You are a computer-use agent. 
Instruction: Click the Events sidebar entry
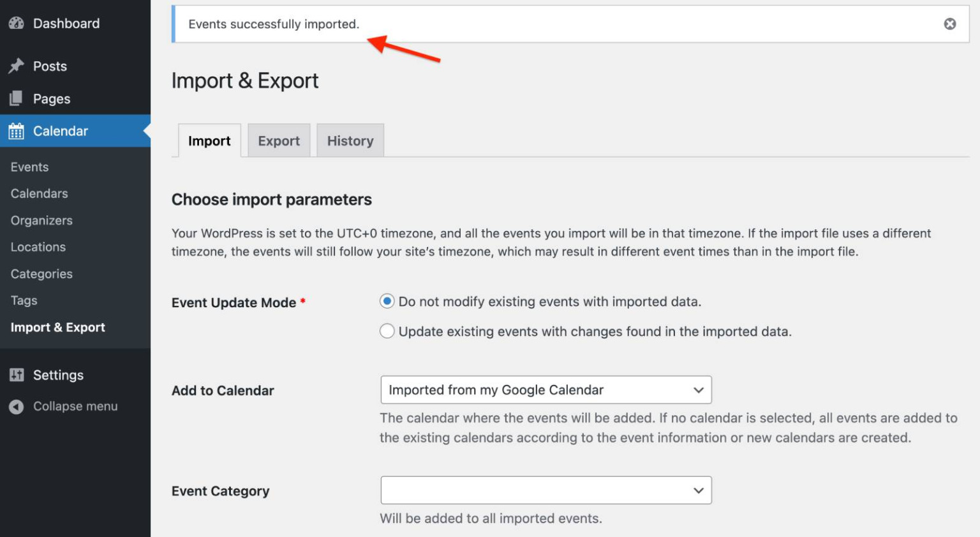[x=29, y=167]
